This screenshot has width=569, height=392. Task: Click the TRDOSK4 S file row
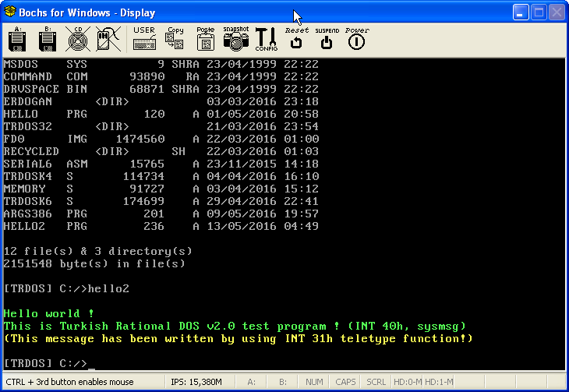coord(161,176)
